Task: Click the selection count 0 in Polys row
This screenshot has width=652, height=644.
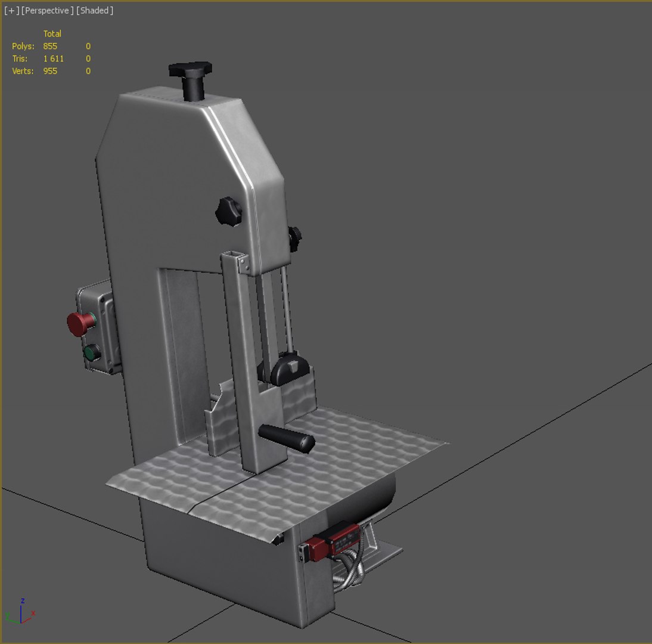Action: [88, 46]
